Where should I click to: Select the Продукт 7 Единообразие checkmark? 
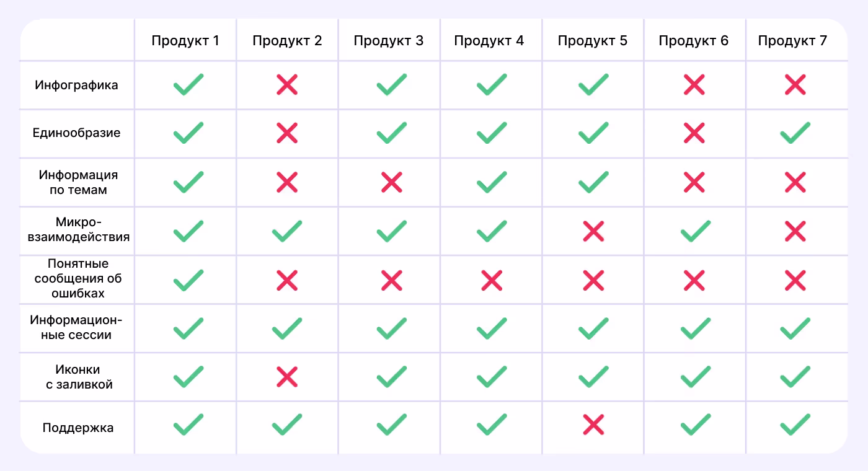coord(795,133)
